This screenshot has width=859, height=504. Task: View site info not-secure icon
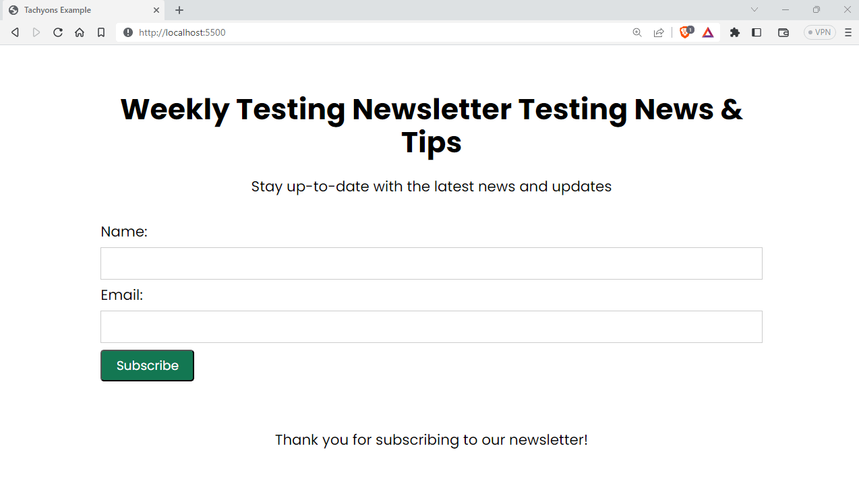(128, 32)
